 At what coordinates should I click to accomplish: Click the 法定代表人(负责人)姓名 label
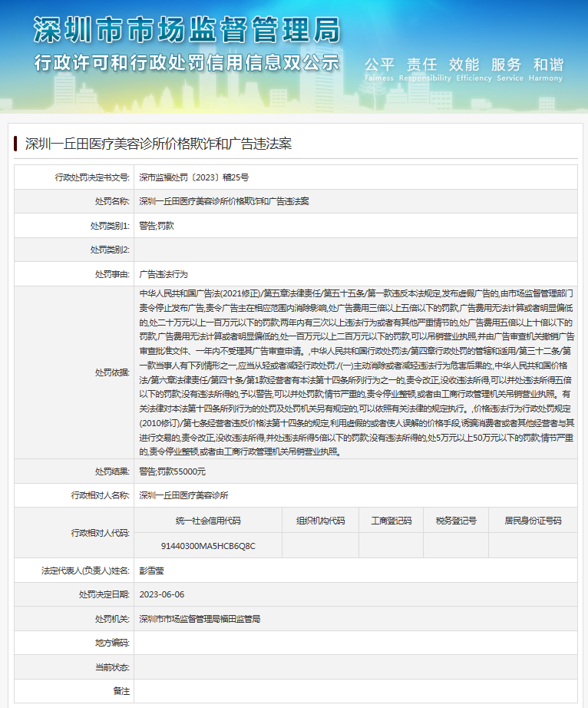pos(85,571)
